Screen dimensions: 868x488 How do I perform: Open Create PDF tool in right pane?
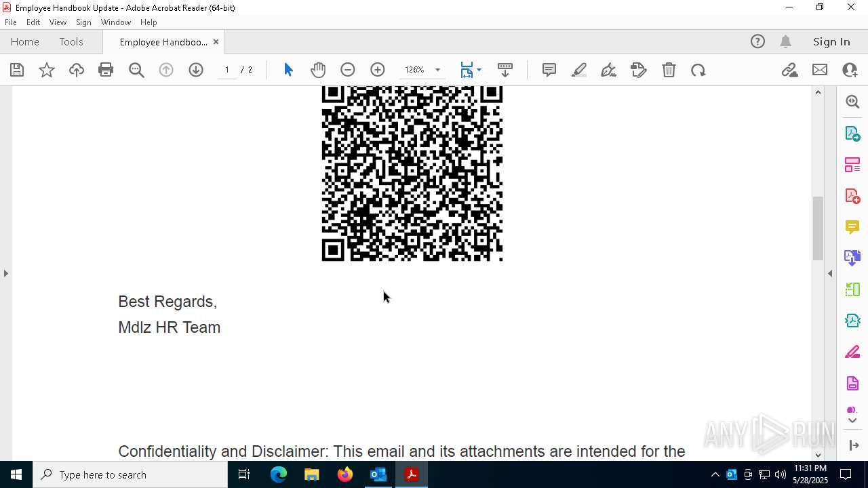coord(852,196)
